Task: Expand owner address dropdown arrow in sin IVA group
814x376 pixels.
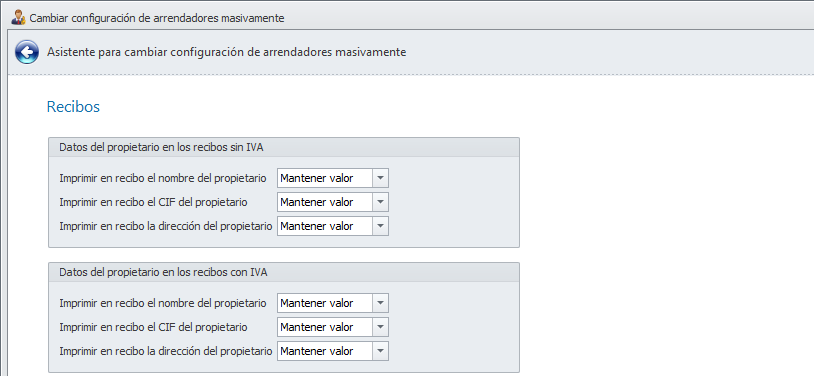Action: click(381, 226)
